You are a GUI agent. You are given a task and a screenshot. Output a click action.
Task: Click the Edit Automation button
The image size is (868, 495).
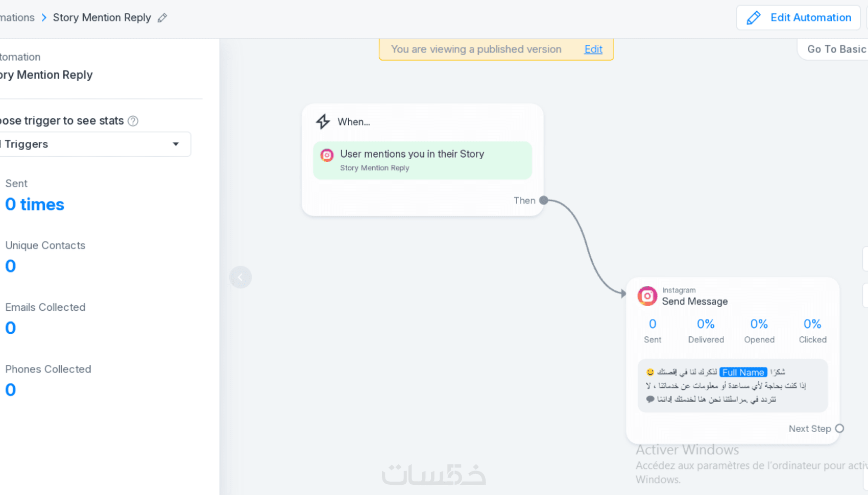pos(799,18)
